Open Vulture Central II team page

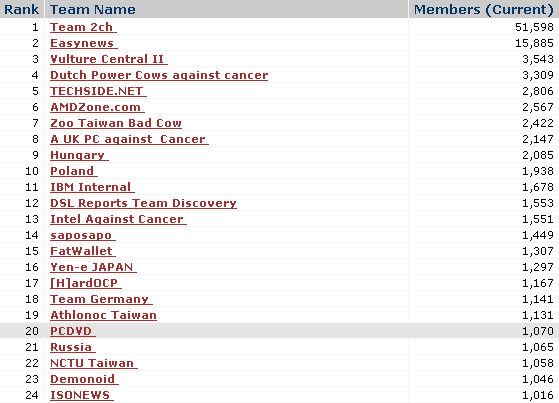pyautogui.click(x=109, y=59)
